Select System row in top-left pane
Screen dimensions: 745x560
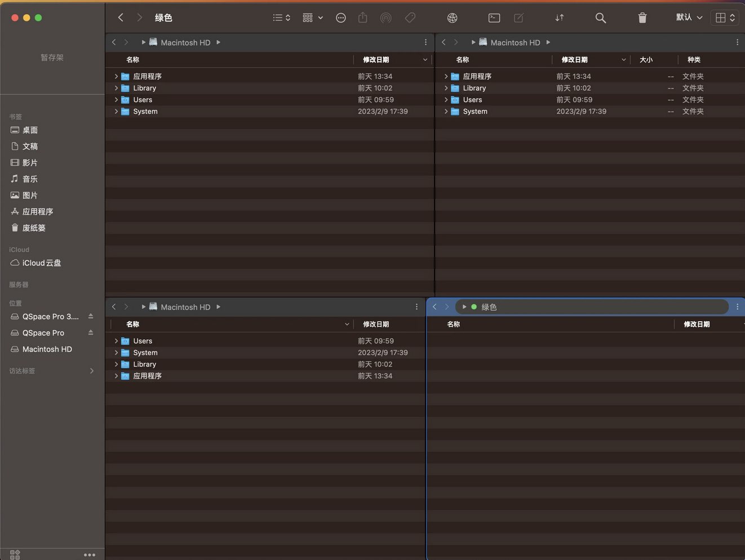pos(269,112)
